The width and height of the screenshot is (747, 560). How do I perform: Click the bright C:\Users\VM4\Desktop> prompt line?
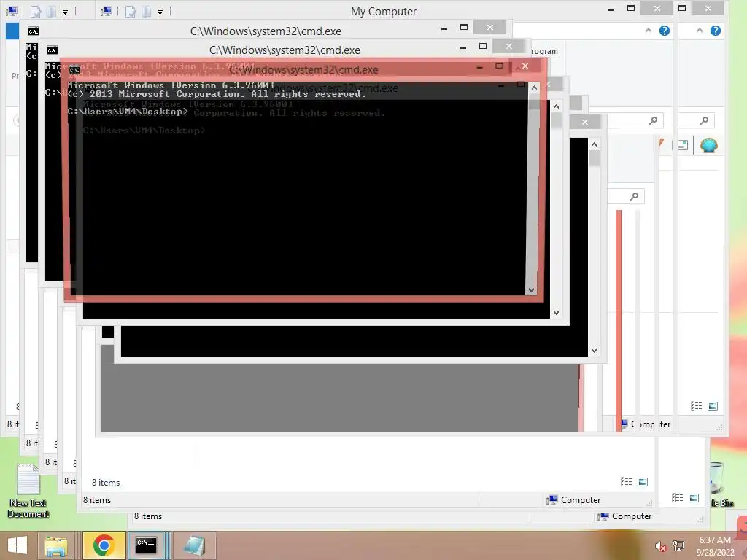(x=128, y=112)
